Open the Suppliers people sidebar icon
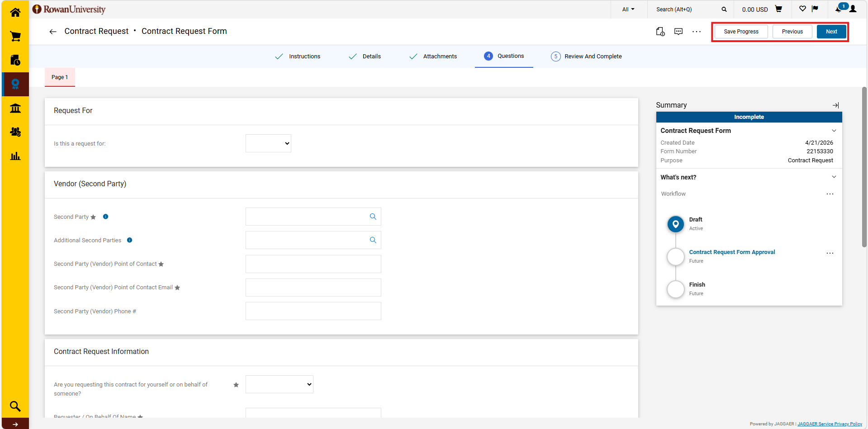The height and width of the screenshot is (429, 868). click(15, 132)
